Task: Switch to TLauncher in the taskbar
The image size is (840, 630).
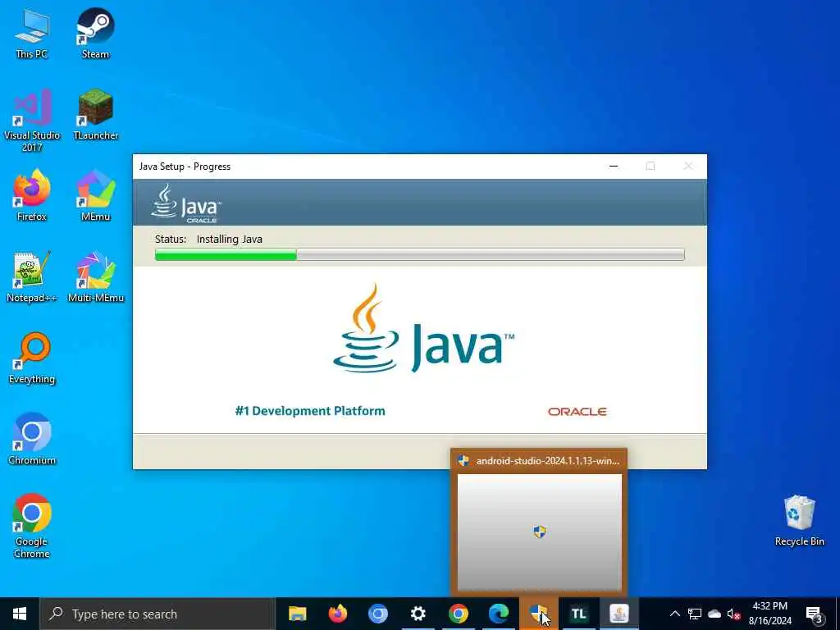Action: pos(578,614)
